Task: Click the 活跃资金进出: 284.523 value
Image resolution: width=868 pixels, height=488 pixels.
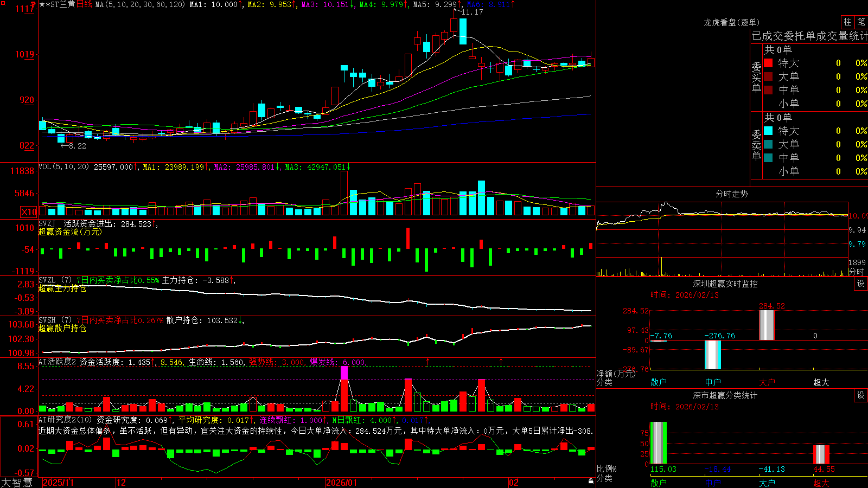Action: point(108,223)
